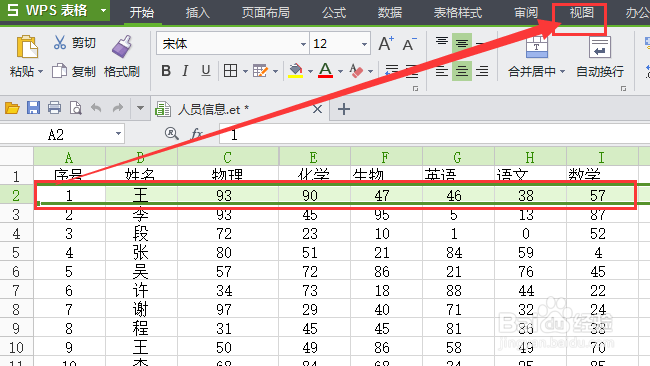Image resolution: width=650 pixels, height=366 pixels.
Task: Open the WPS 表格 application menu dropdown
Action: (104, 10)
